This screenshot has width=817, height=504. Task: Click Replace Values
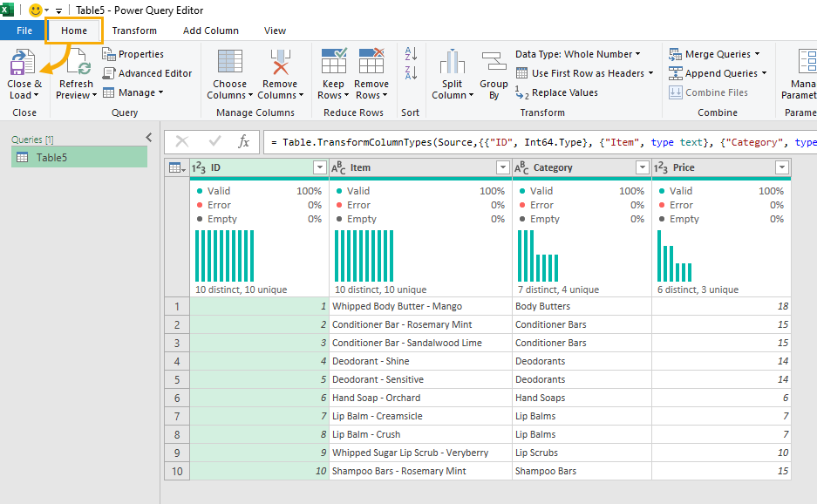tap(556, 92)
